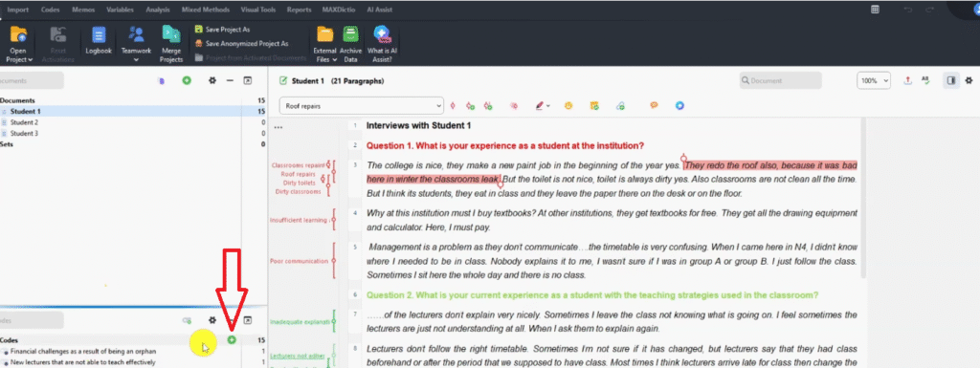Viewport: 980px width, 368px height.
Task: Open the Mixed Methods tab
Action: click(206, 10)
